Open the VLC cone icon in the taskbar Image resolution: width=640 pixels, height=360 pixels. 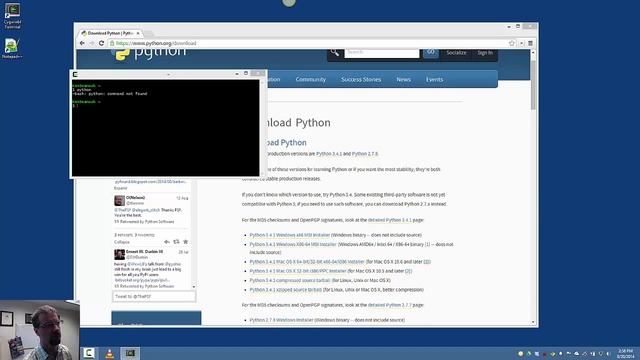pos(109,353)
